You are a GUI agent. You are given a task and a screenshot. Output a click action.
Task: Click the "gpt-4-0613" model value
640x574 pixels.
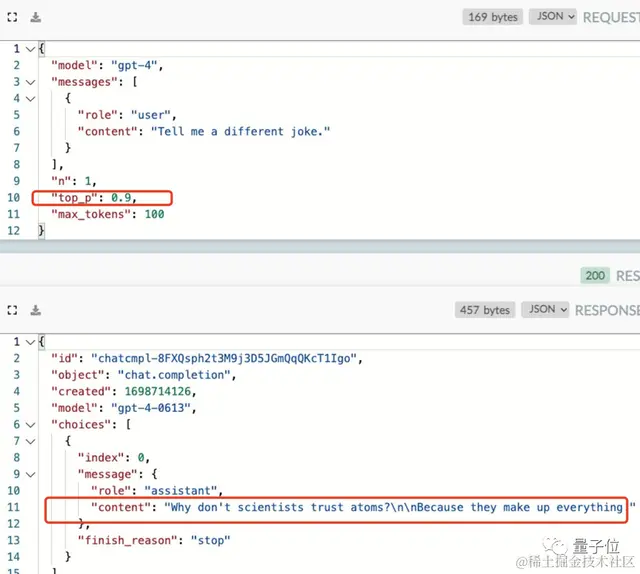click(x=151, y=408)
